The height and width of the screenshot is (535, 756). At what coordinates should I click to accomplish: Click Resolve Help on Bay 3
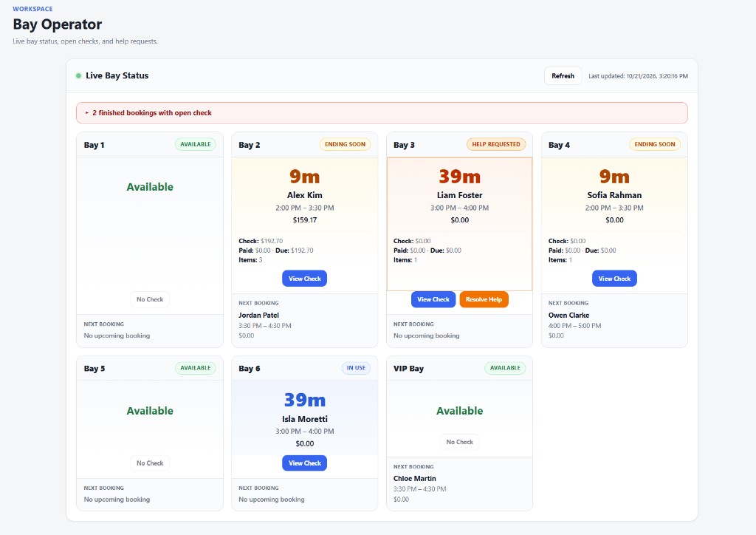pyautogui.click(x=484, y=299)
